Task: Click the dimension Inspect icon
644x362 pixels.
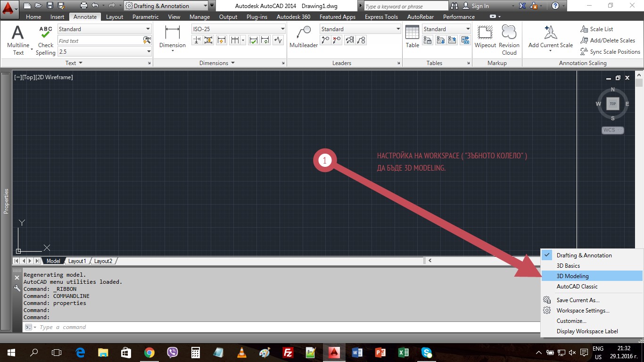Action: [254, 41]
